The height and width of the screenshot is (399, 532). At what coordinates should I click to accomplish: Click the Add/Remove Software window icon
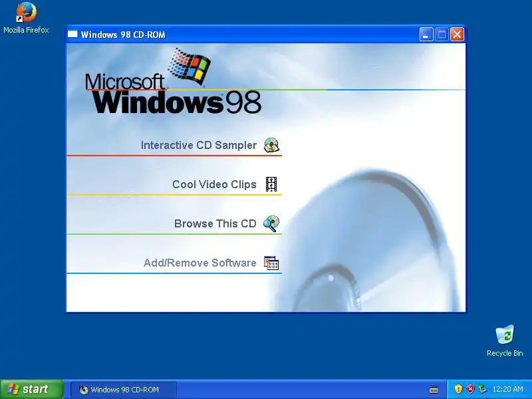(x=271, y=263)
